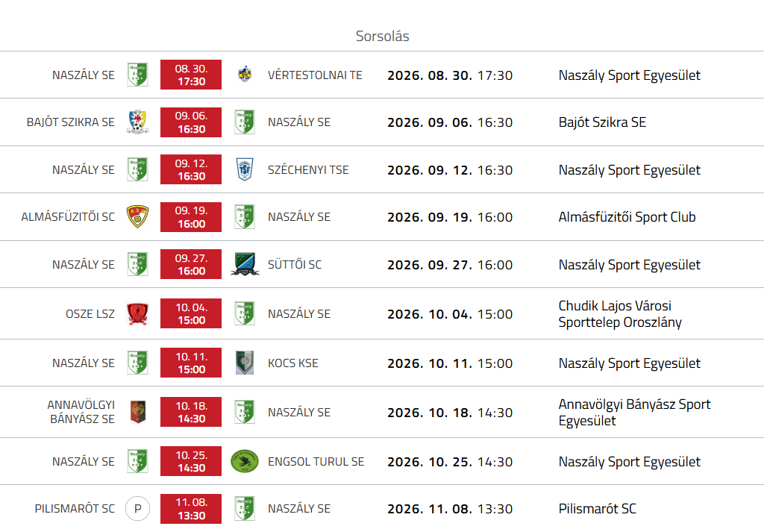Click the Almásfüzitői Sport Club venue text
764x532 pixels.
pos(627,217)
